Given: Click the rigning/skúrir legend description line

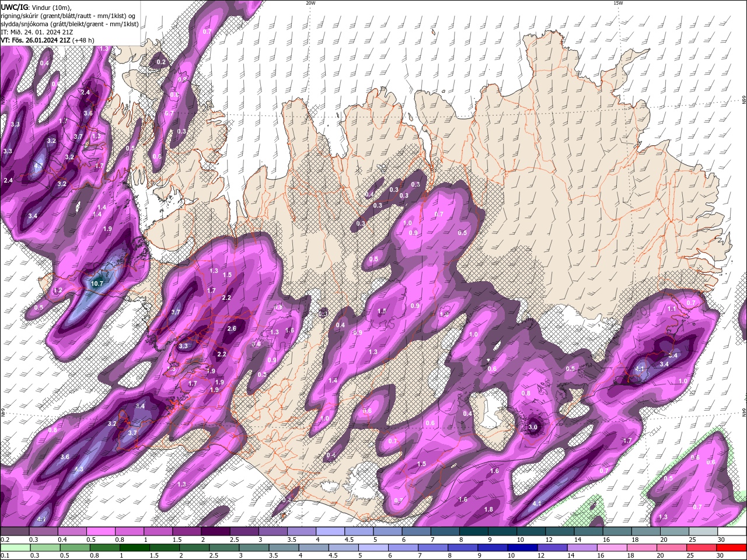Looking at the screenshot, I should [68, 16].
